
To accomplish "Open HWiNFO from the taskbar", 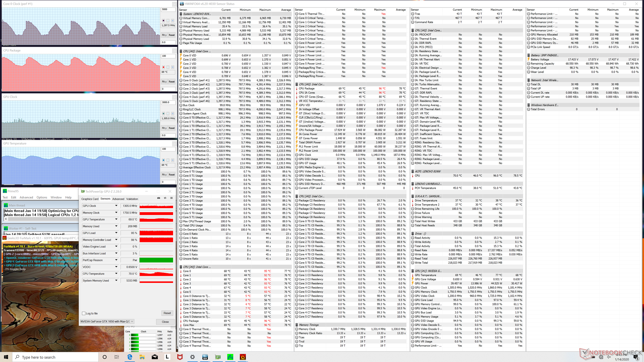I will (205, 357).
